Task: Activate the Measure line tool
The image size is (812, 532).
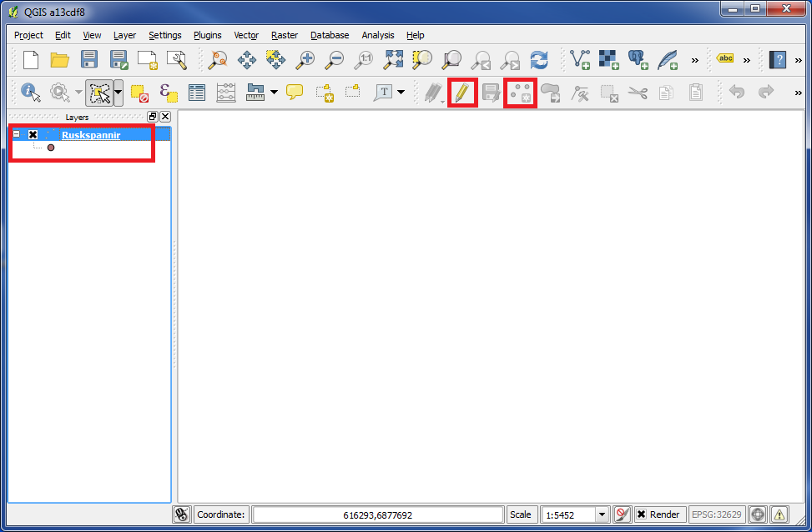Action: point(255,93)
